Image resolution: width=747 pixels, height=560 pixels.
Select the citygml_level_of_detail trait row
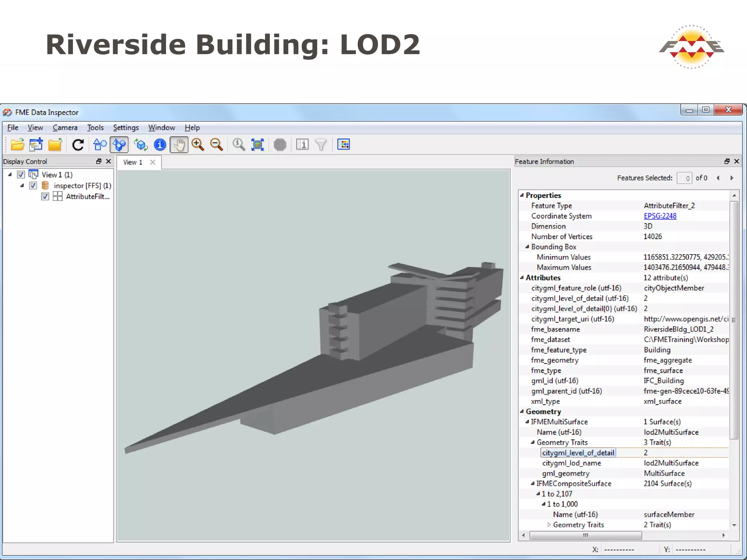point(624,452)
